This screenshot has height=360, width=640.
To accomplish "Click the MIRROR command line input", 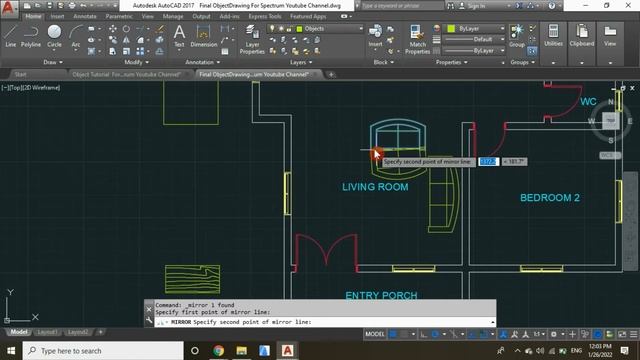I will click(x=325, y=322).
